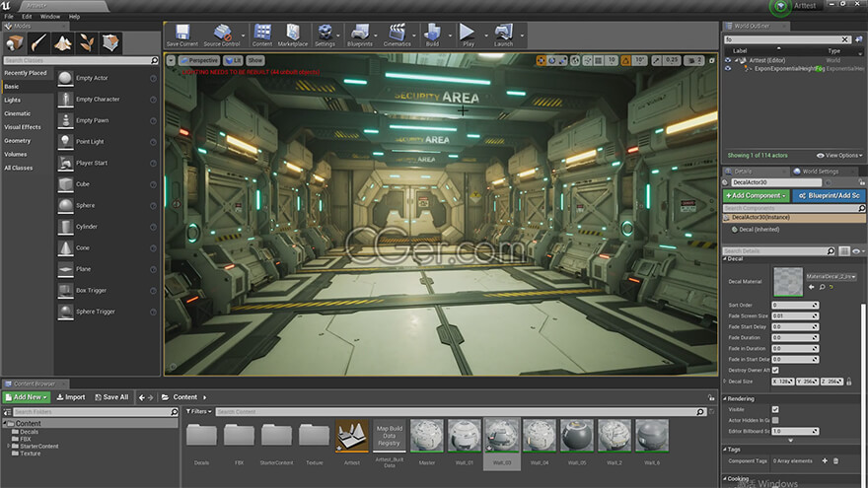Open the Marketplace
The height and width of the screenshot is (488, 868).
[293, 35]
